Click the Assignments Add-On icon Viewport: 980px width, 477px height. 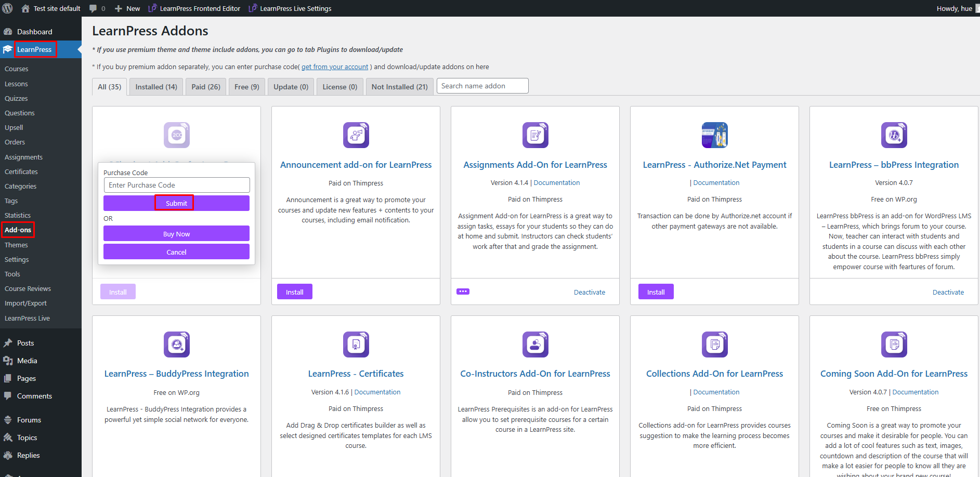[x=535, y=135]
